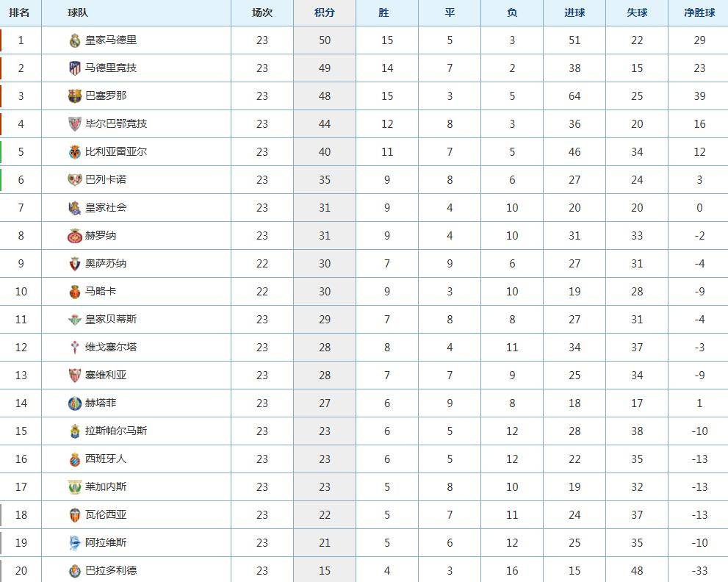Click the Real Madrid crest icon
Image resolution: width=728 pixels, height=582 pixels.
[x=75, y=40]
